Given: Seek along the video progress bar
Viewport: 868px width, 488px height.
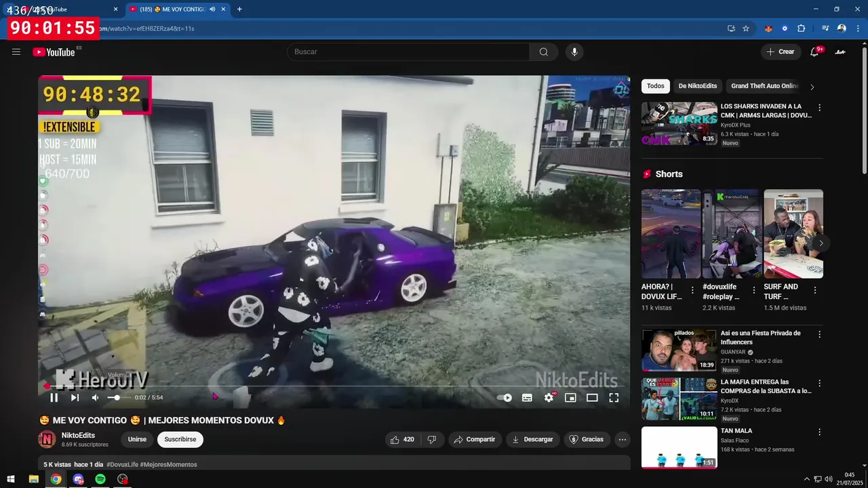Looking at the screenshot, I should coord(334,386).
